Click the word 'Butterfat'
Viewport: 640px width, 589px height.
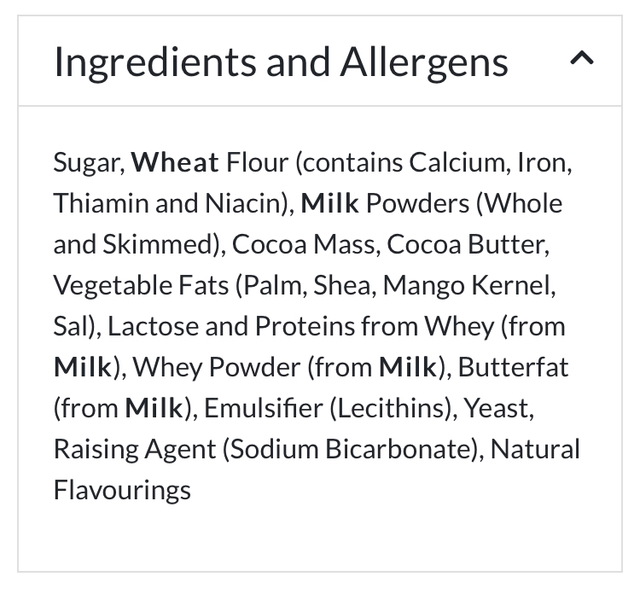coord(513,367)
